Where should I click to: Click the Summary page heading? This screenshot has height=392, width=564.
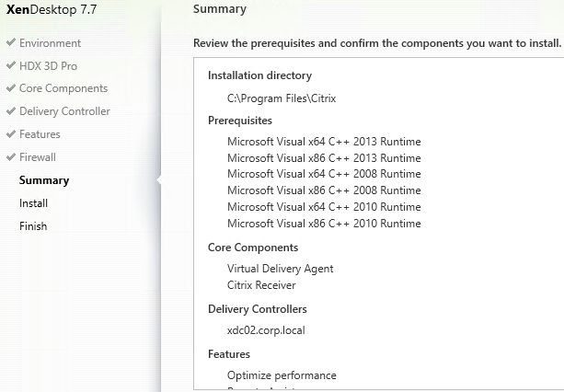(x=220, y=9)
